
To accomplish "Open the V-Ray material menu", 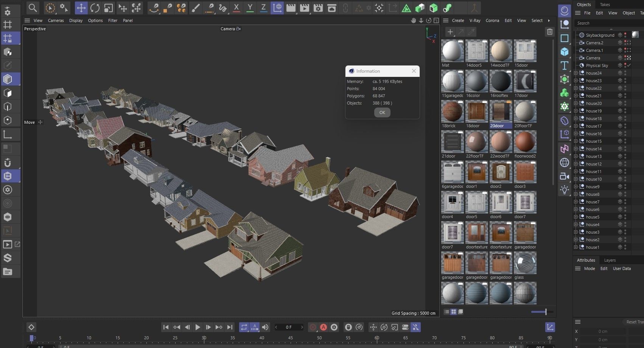I will [475, 20].
